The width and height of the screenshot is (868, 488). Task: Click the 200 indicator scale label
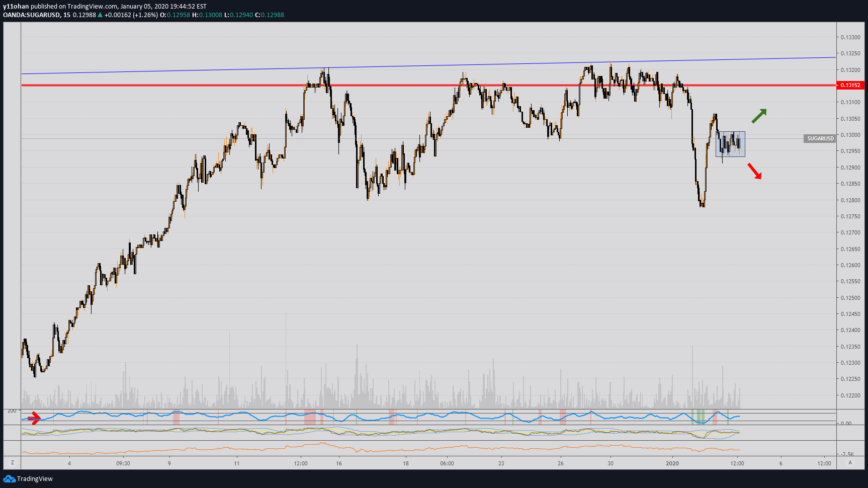(x=12, y=411)
